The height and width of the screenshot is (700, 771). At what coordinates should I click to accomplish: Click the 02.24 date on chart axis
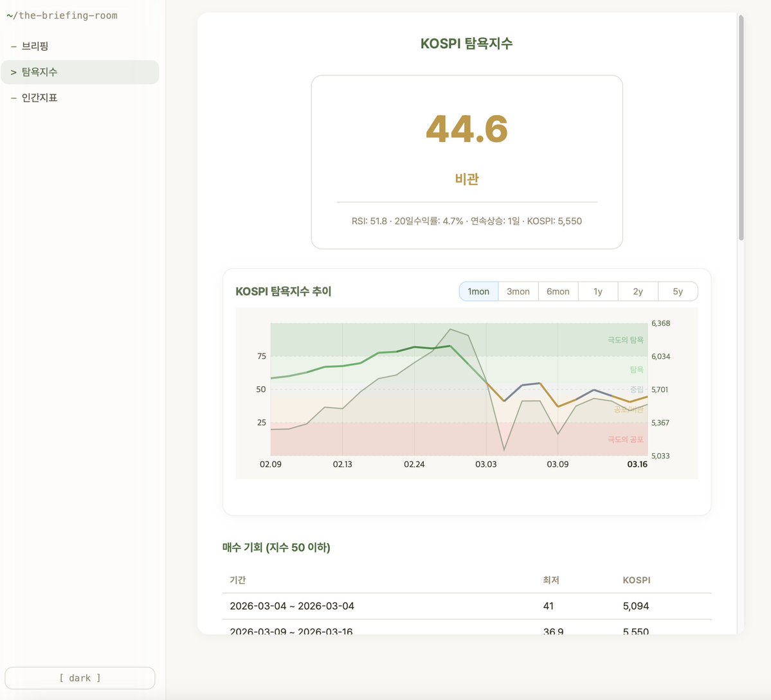click(414, 464)
